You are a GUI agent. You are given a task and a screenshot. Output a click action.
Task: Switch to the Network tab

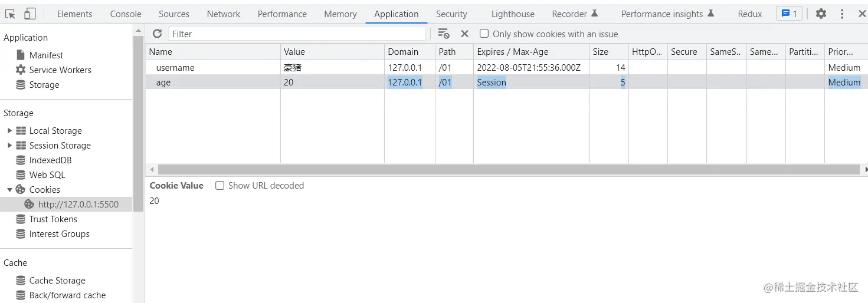[x=224, y=14]
